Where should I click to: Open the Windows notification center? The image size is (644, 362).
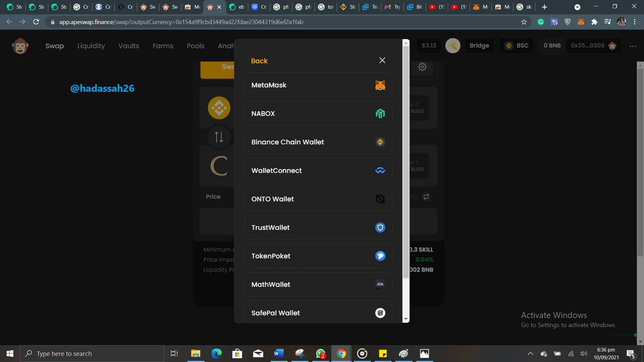click(631, 353)
